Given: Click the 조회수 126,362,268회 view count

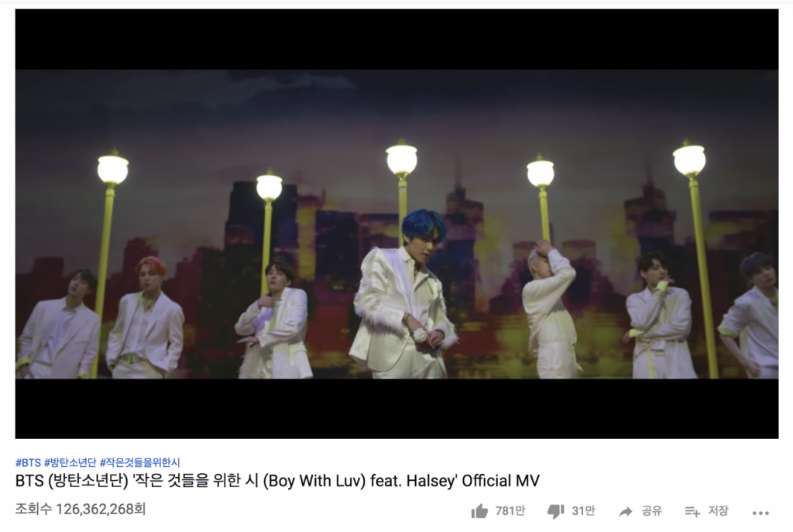Looking at the screenshot, I should point(81,509).
